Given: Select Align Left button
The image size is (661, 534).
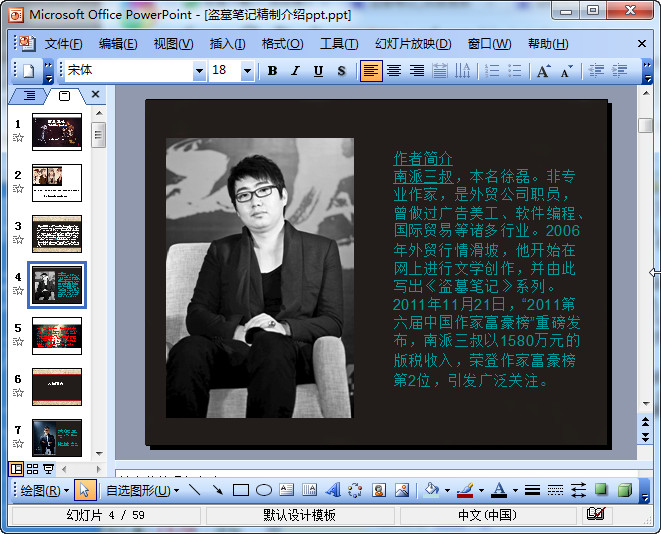Looking at the screenshot, I should [371, 71].
